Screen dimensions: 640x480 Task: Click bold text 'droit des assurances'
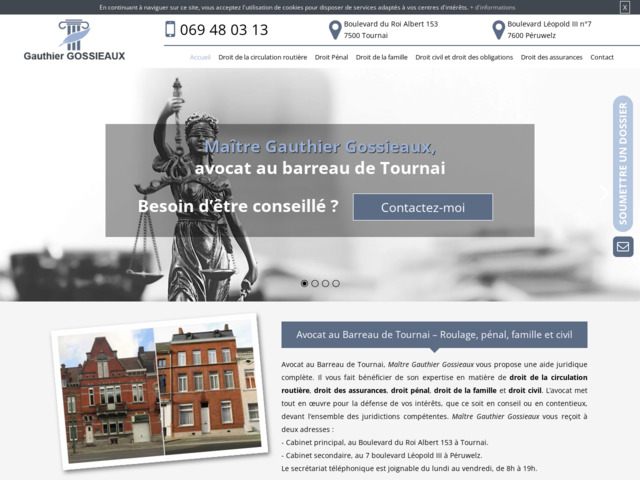[350, 391]
